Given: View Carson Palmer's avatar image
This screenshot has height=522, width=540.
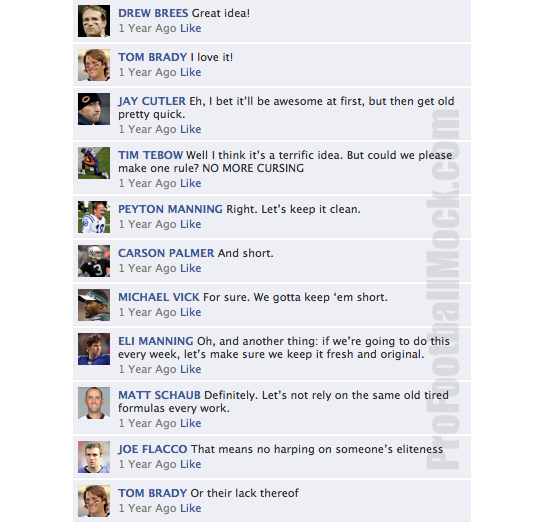Looking at the screenshot, I should click(94, 261).
